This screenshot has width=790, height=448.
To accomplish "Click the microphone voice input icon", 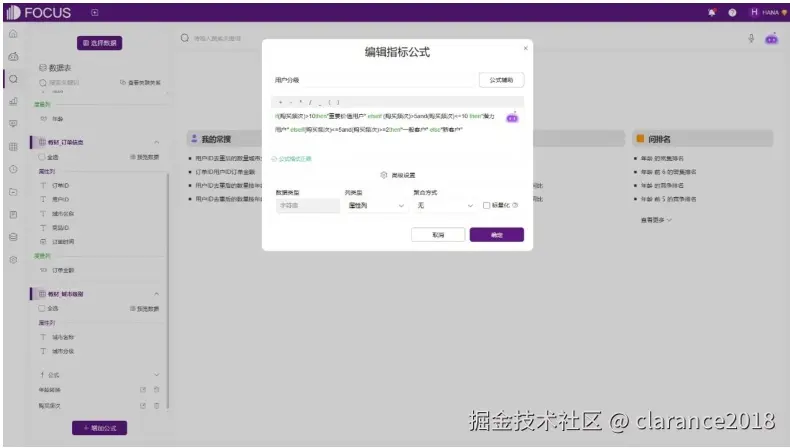I will pos(751,39).
